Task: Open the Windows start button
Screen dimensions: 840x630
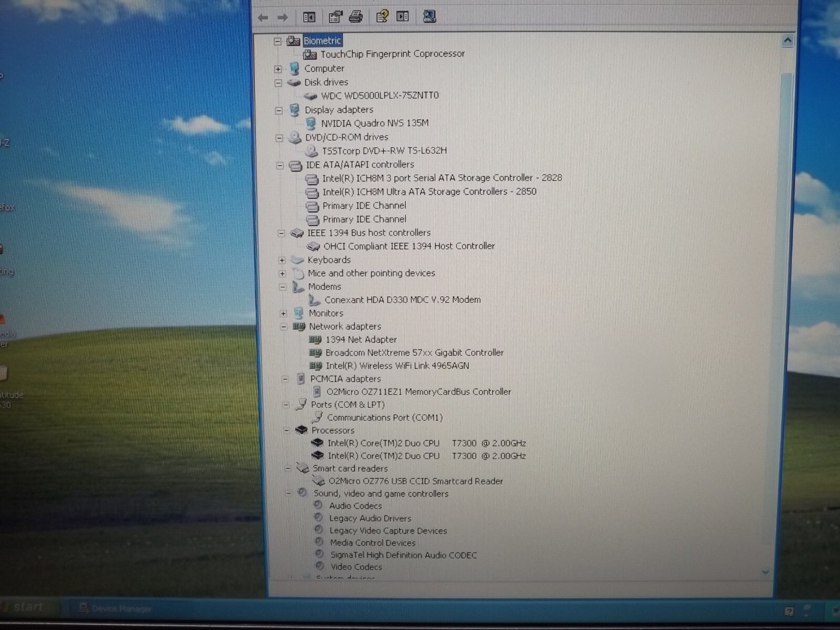Action: pyautogui.click(x=25, y=607)
